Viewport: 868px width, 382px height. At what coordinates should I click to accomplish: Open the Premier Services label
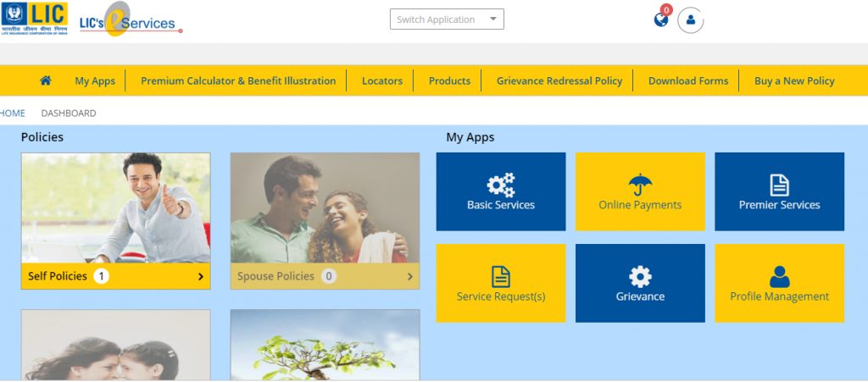pyautogui.click(x=780, y=205)
